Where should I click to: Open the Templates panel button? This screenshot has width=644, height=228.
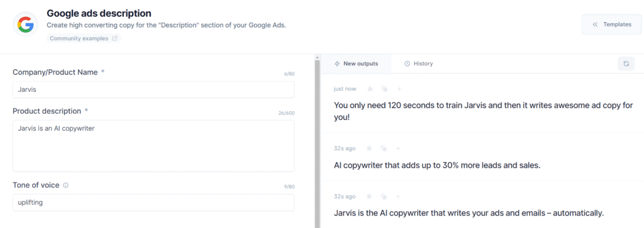pos(611,24)
